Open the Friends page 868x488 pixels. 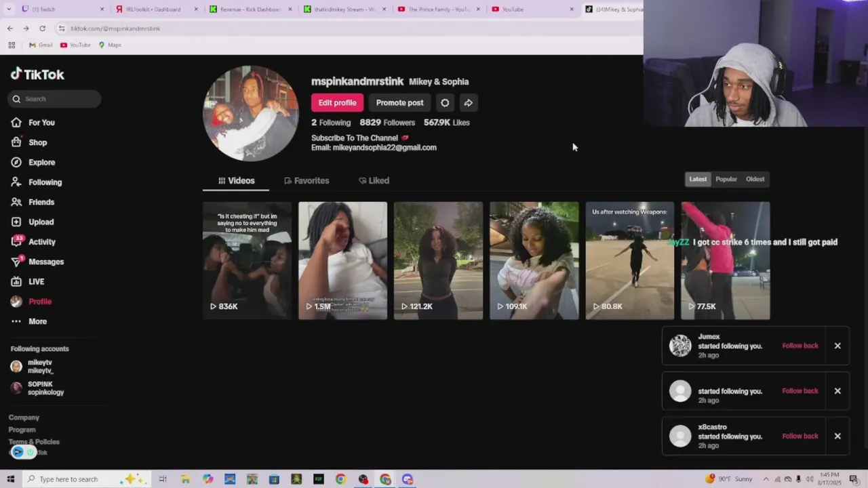[x=33, y=202]
